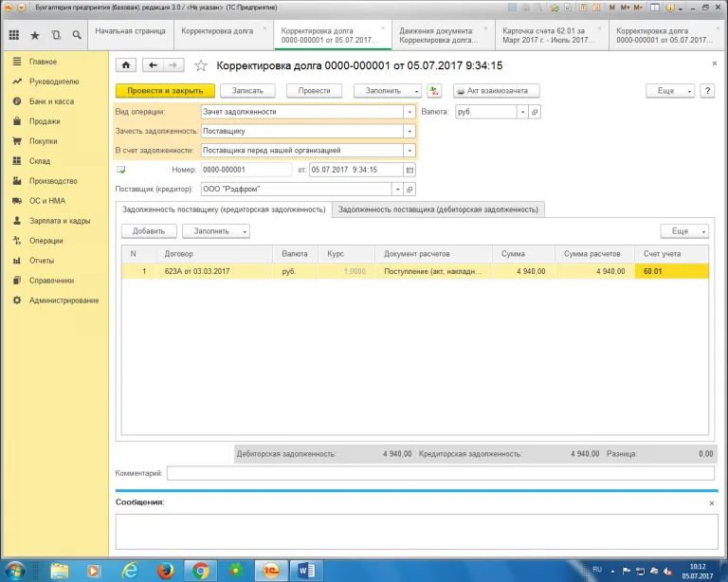Select the 60.01 account cell

click(671, 271)
